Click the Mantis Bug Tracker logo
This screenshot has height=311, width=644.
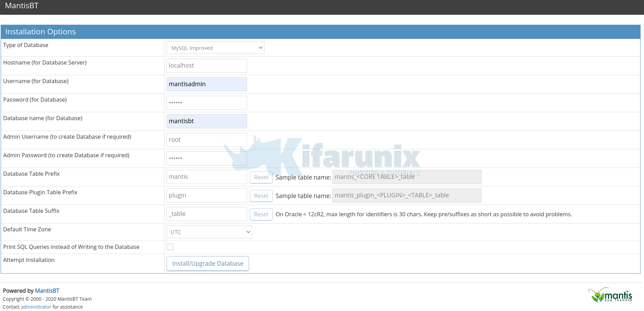coord(610,295)
